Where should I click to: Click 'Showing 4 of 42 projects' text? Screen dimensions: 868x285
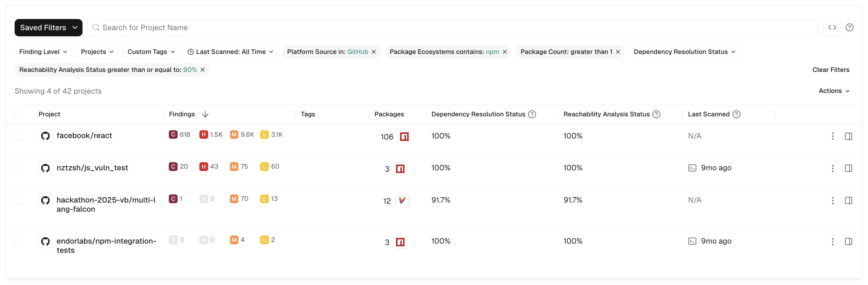58,91
